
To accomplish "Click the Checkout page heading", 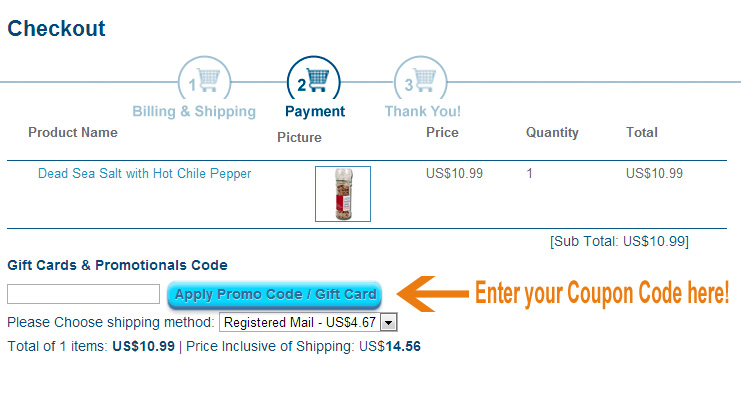I will click(x=56, y=28).
